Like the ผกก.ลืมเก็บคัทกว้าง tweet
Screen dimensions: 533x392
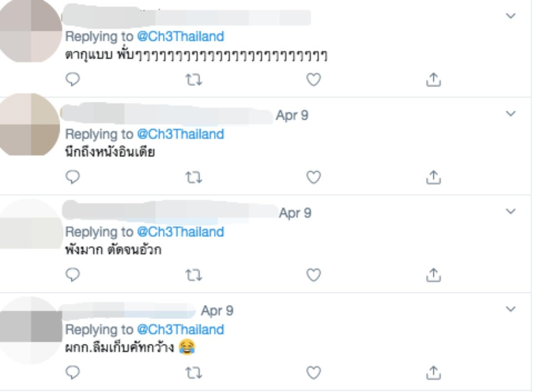point(314,372)
